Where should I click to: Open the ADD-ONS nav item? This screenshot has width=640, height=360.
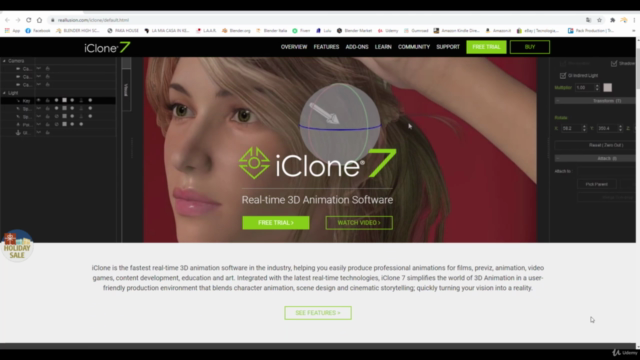coord(357,47)
